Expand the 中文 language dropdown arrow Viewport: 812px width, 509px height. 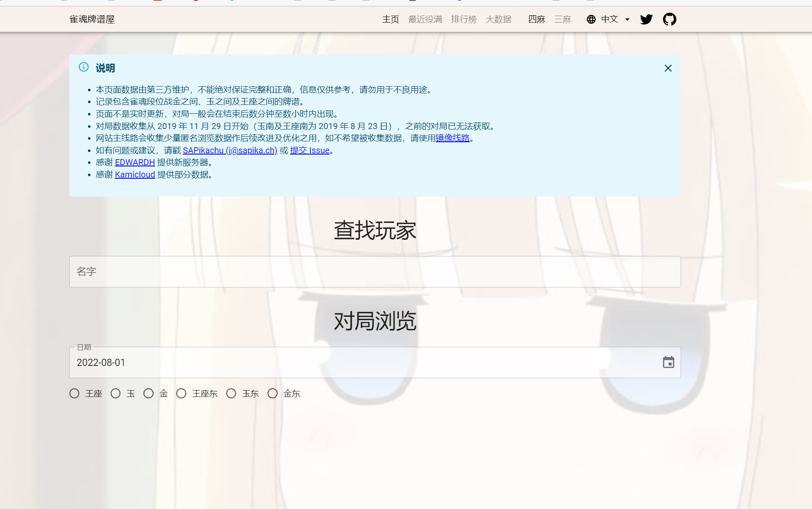[627, 20]
